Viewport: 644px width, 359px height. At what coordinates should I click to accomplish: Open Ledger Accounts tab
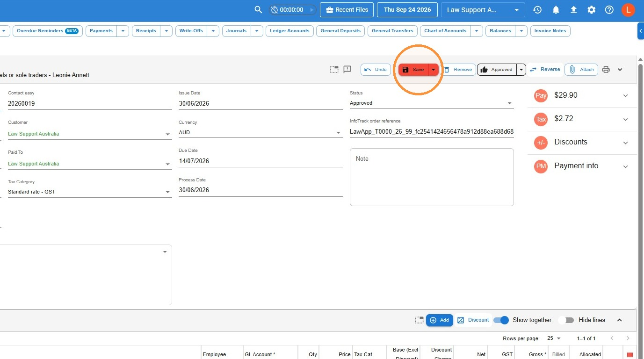tap(289, 31)
